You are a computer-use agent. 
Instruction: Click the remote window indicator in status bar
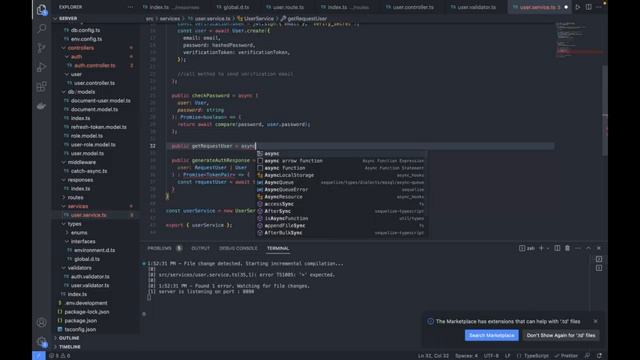(39, 356)
